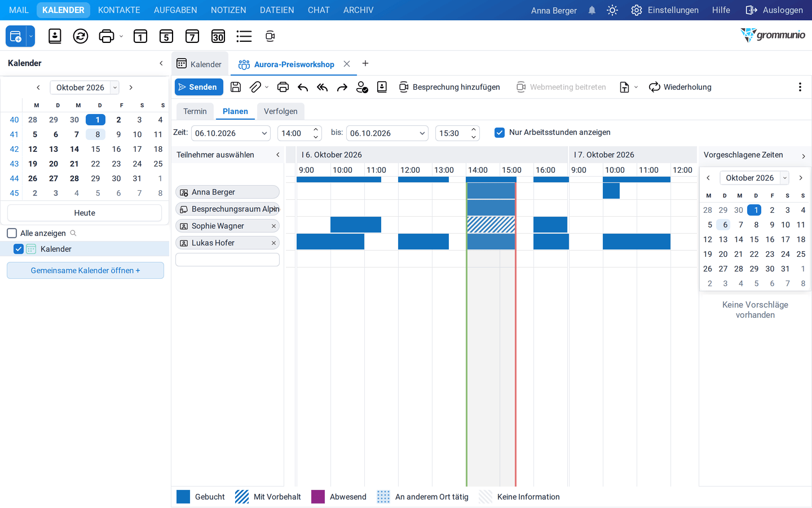The image size is (812, 508).
Task: Show the calendar list view
Action: point(244,37)
